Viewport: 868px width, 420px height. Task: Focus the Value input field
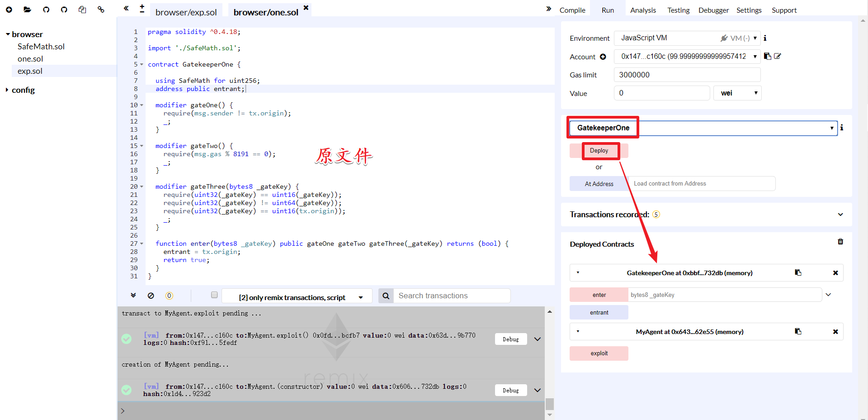(662, 93)
